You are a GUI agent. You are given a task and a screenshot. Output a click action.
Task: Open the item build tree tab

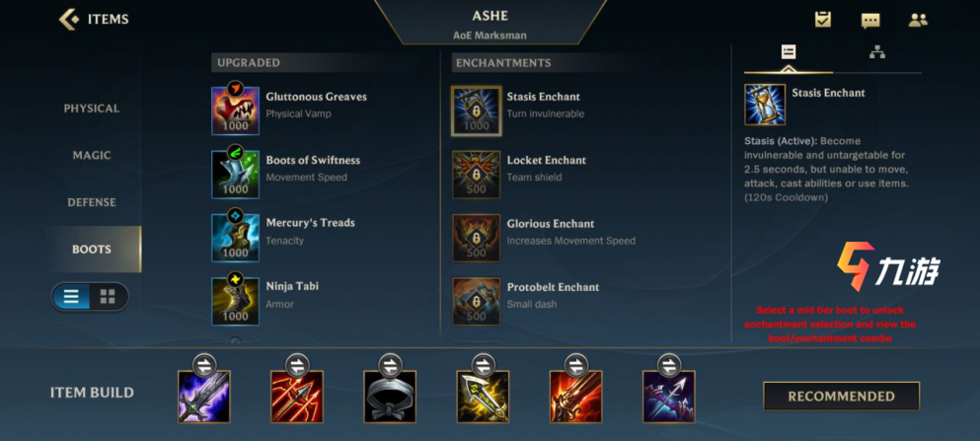(877, 52)
